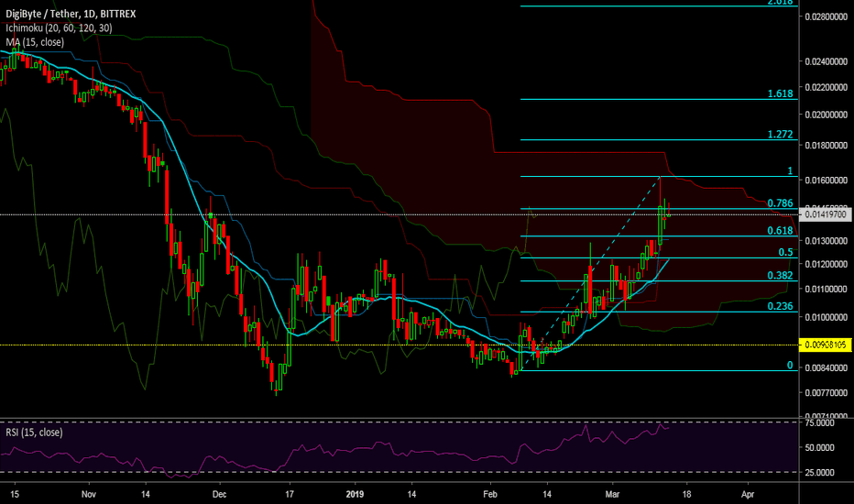Select the yellow dotted horizontal price line

(399, 345)
